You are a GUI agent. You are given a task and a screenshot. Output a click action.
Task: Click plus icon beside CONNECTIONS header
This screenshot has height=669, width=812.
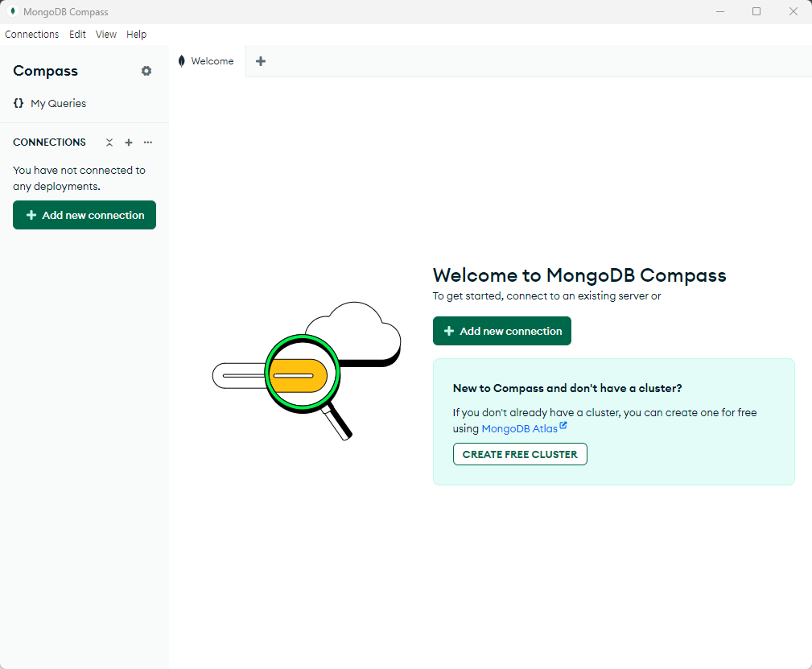point(129,142)
